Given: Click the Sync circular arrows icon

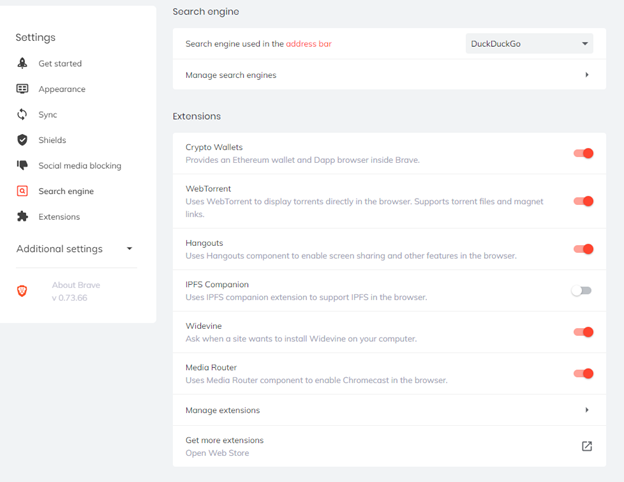Looking at the screenshot, I should (22, 115).
